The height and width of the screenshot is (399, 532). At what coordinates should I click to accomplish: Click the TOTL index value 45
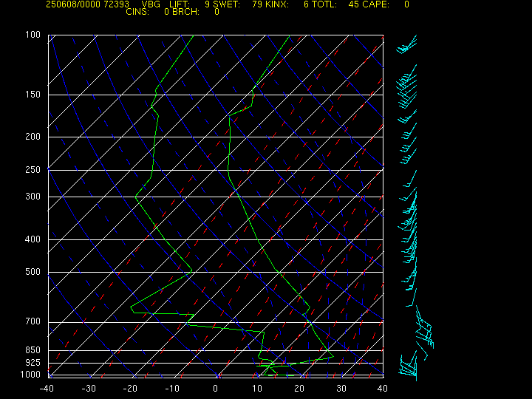pos(354,4)
